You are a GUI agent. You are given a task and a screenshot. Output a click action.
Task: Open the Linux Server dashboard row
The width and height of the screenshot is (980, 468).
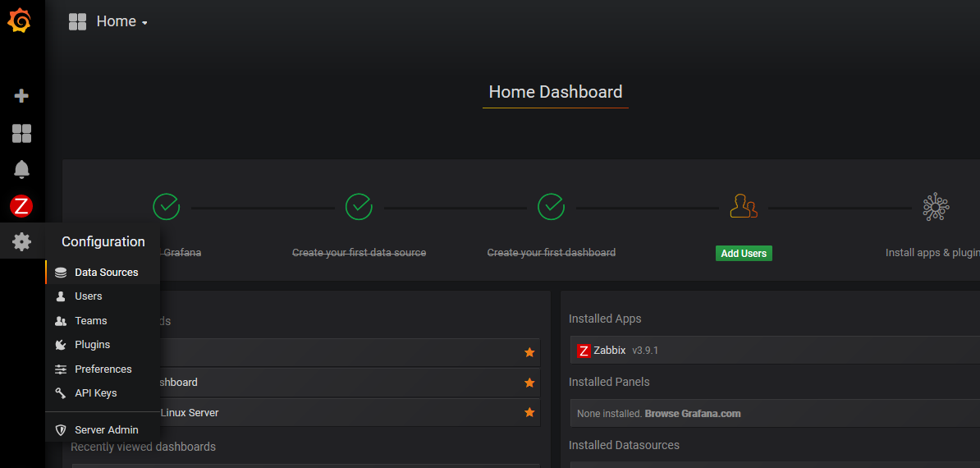tap(305, 412)
